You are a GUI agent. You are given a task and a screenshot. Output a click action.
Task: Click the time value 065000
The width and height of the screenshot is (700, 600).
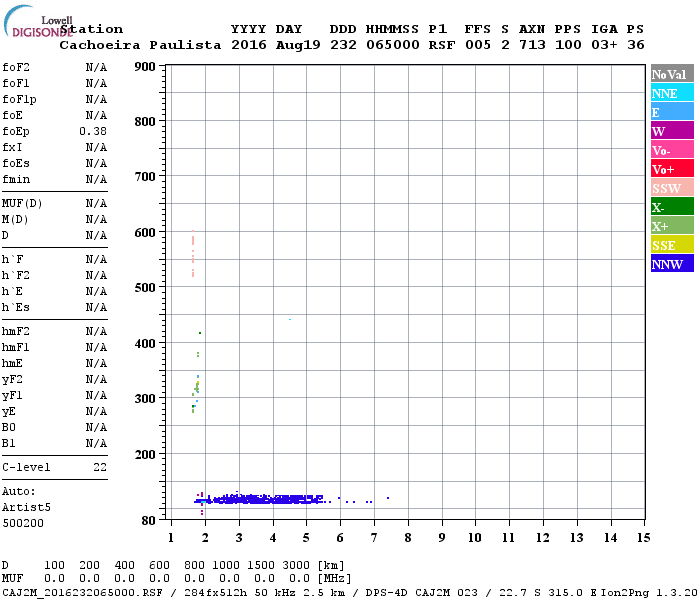393,45
